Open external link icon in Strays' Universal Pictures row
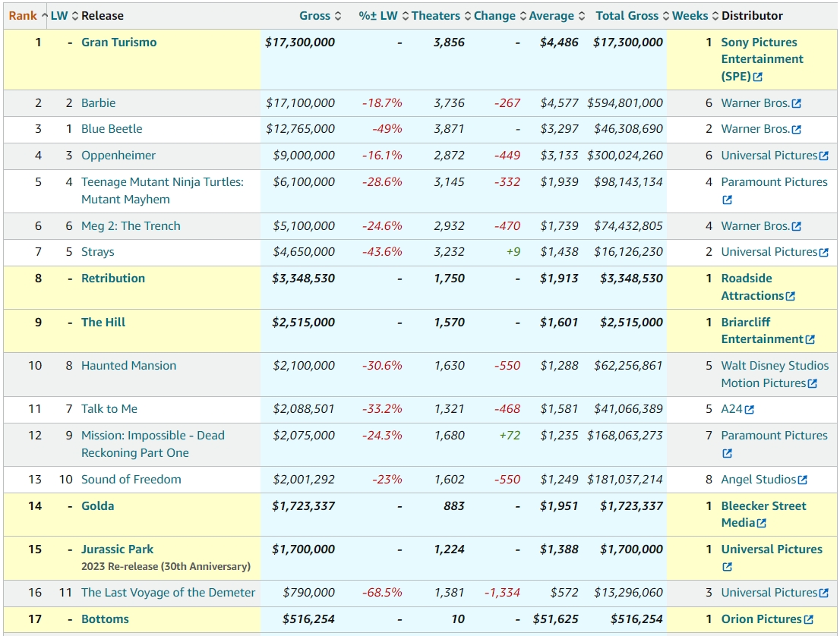The width and height of the screenshot is (840, 636). (824, 253)
